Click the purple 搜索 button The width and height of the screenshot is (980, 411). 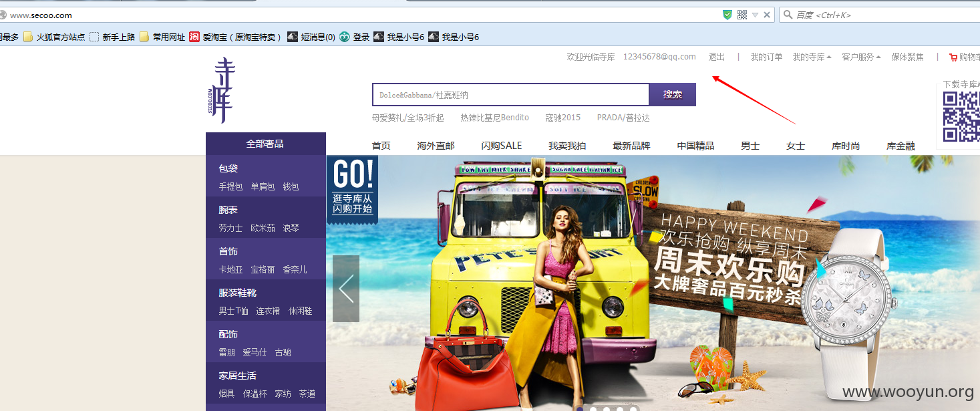tap(673, 95)
